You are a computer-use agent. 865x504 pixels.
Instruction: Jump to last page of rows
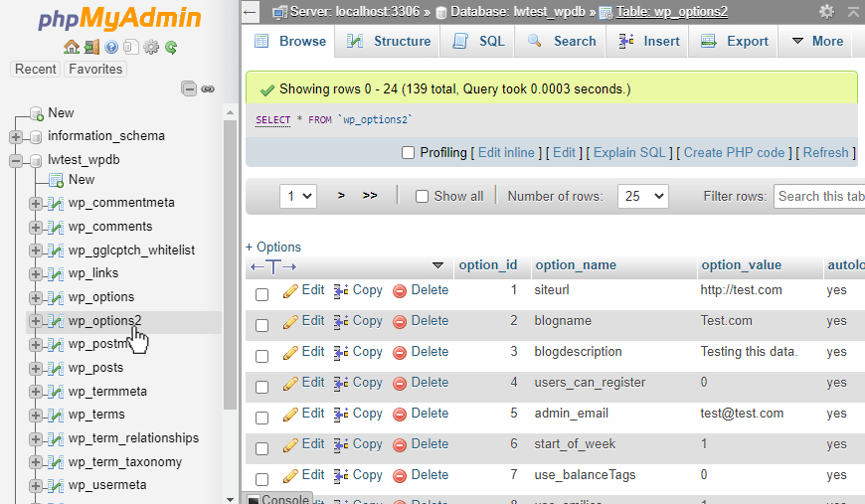[x=370, y=196]
